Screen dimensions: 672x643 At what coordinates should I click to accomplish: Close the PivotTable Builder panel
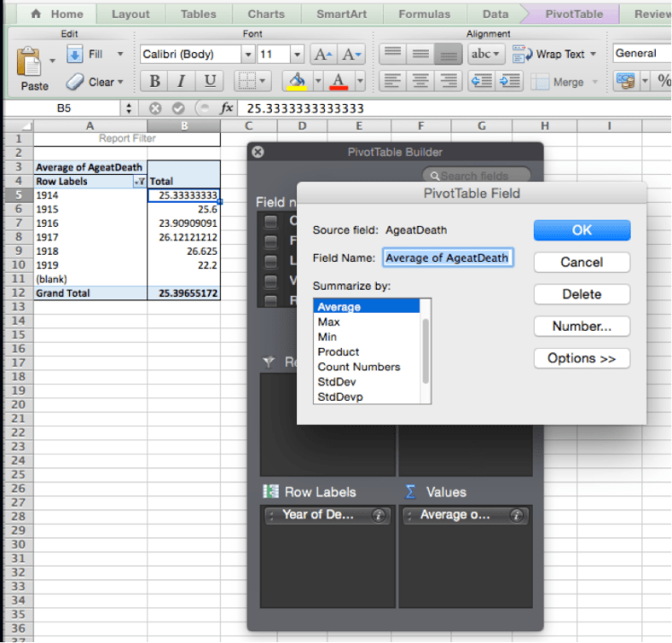point(258,152)
